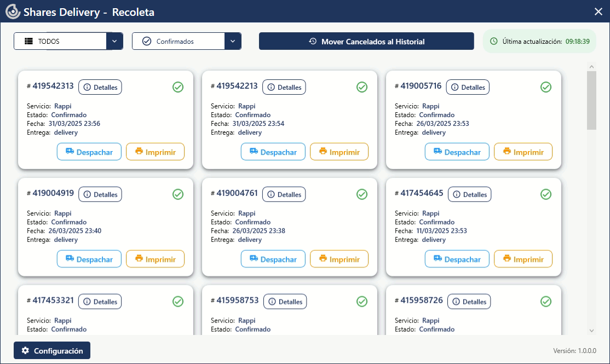Click the order number 419005716
This screenshot has width=610, height=364.
tap(421, 86)
